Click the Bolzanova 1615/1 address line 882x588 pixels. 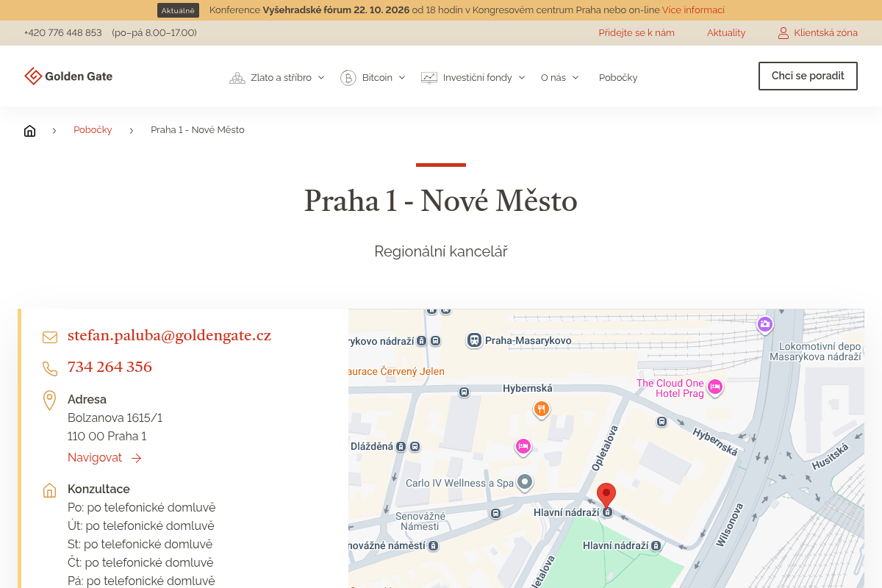pos(115,418)
